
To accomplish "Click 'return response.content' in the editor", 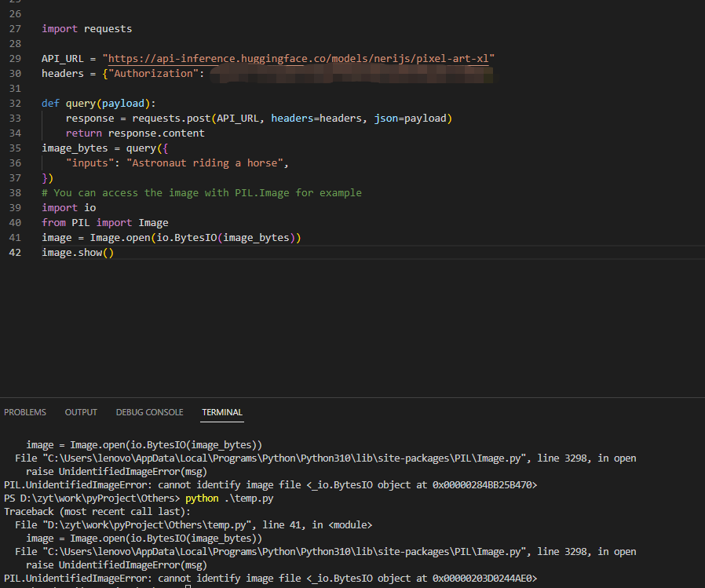I will pyautogui.click(x=135, y=133).
